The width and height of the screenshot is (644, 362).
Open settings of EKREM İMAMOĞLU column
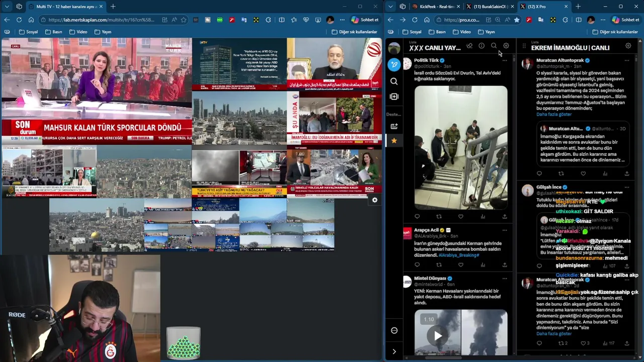tap(628, 46)
